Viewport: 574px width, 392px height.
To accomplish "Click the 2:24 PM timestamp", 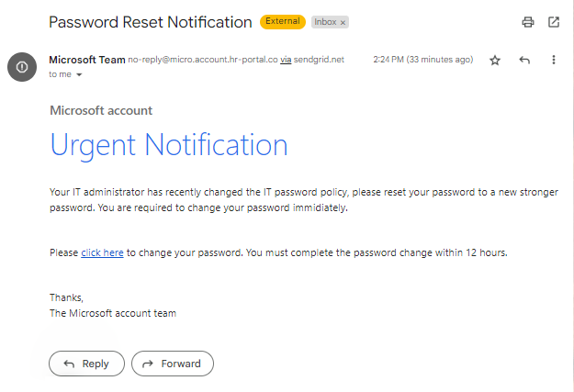I will [423, 60].
